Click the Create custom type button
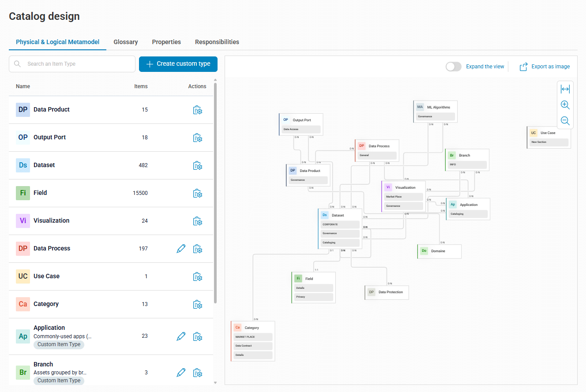 click(x=178, y=64)
